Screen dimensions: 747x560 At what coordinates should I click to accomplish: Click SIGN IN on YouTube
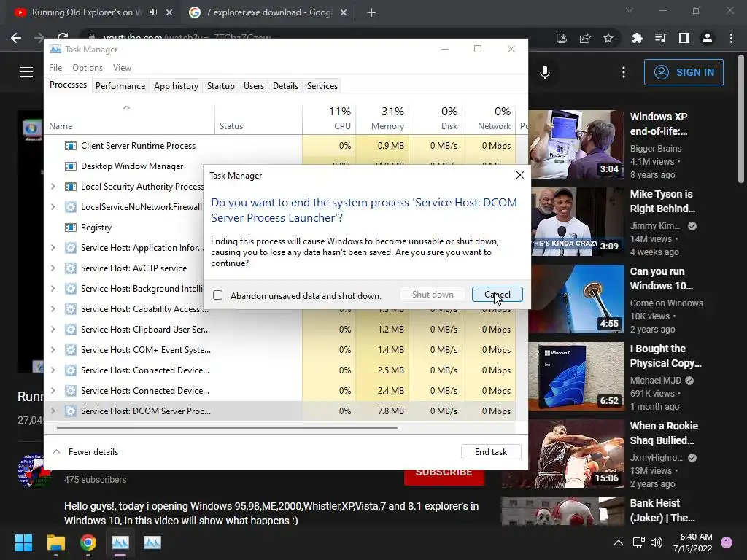pos(684,72)
